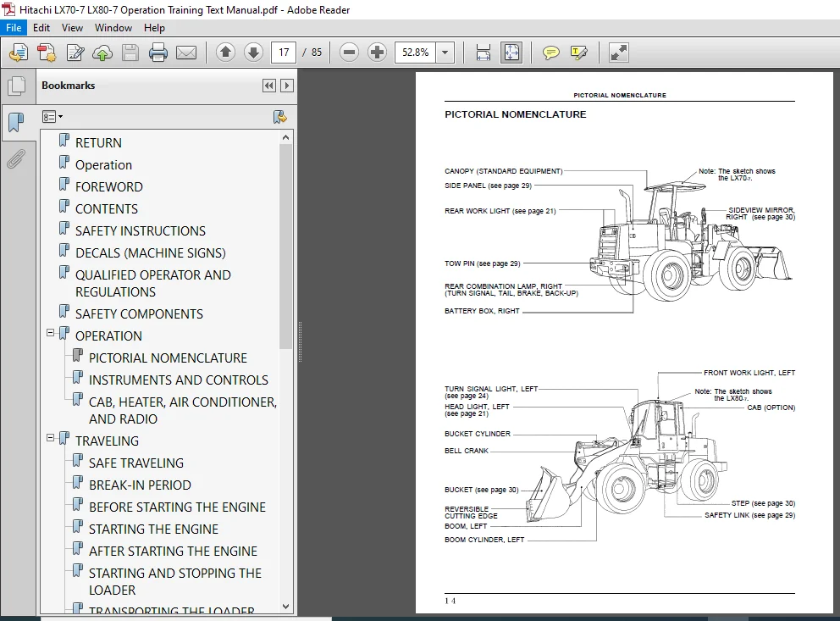Select the OPERATION bookmark label
840x621 pixels.
[108, 336]
